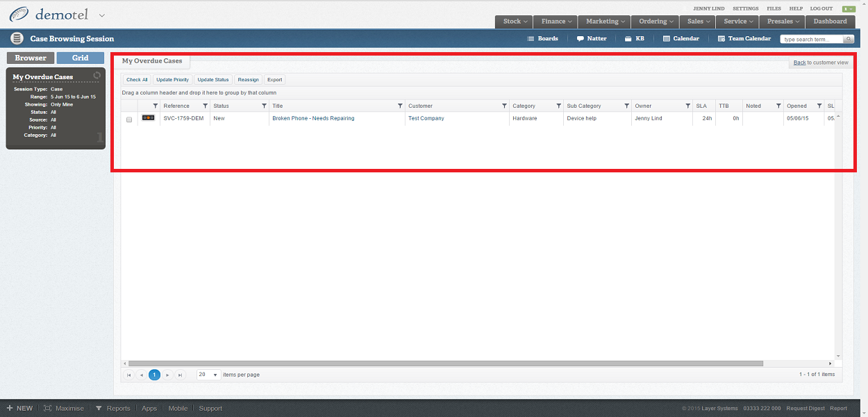Click the demotel logo icon

coord(19,14)
